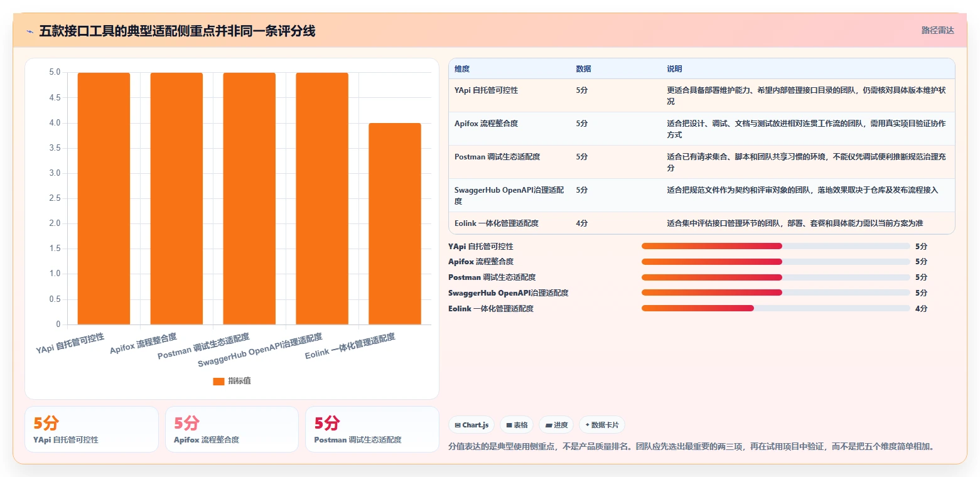980x477 pixels.
Task: Click the 数据 column header
Action: click(x=583, y=68)
